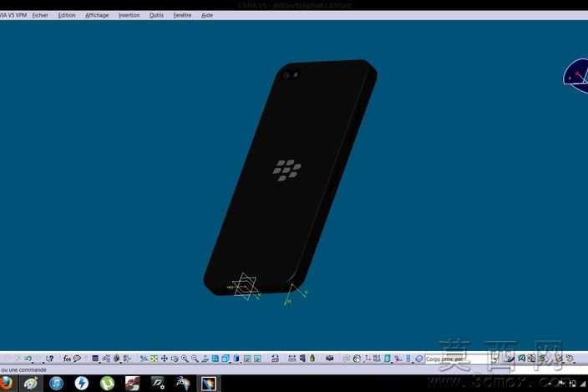Viewport: 588px width, 392px height.
Task: Open the Outils menu
Action: 156,15
